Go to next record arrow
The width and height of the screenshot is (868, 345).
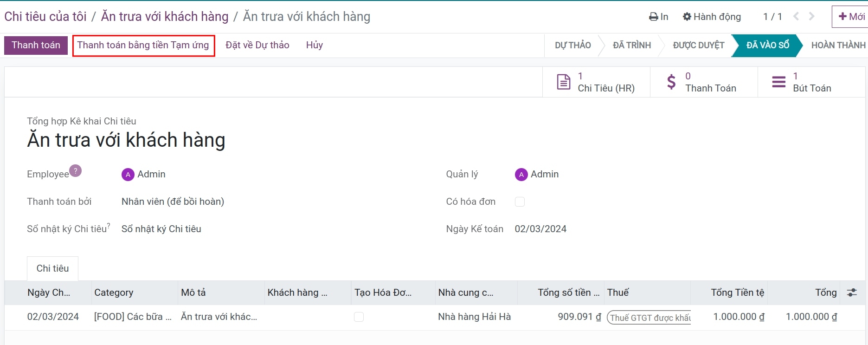pyautogui.click(x=811, y=16)
